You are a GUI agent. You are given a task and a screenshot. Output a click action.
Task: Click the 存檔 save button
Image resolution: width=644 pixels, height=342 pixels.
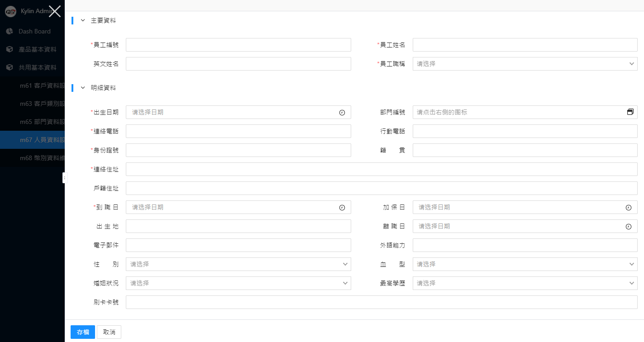(x=83, y=332)
